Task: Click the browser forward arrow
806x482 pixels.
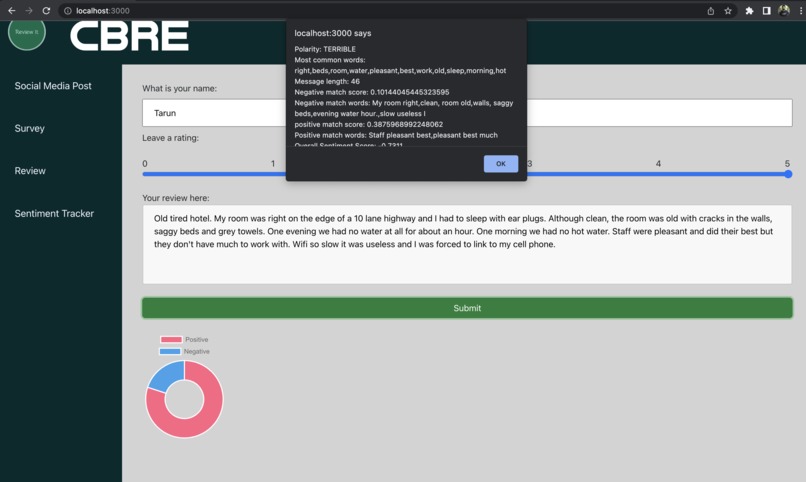Action: click(29, 10)
